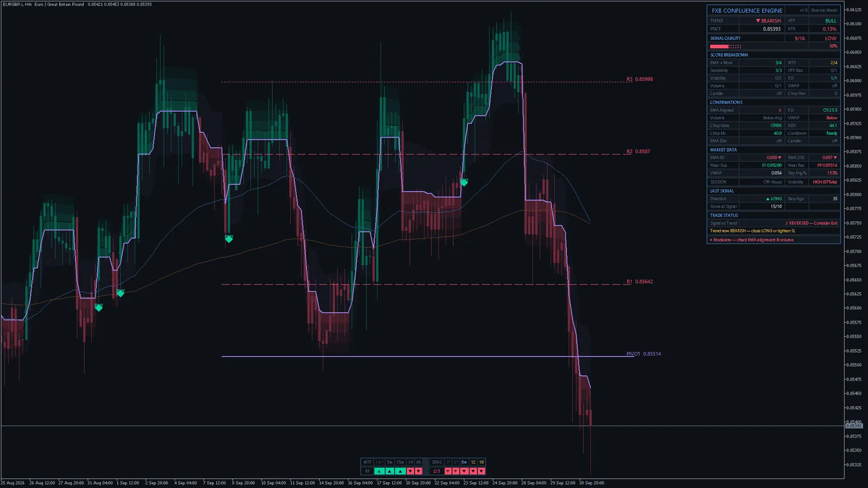868x488 pixels.
Task: Click the BEARISH trend down-arrow indicator
Action: (x=758, y=21)
